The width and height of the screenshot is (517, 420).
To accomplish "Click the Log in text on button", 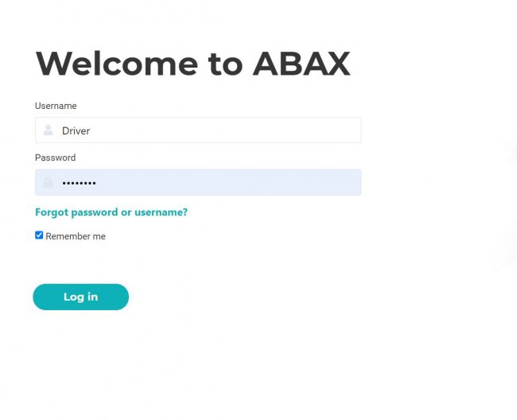I will [x=81, y=297].
